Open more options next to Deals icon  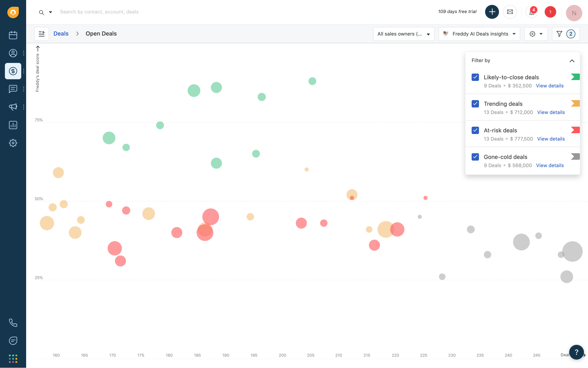24,71
